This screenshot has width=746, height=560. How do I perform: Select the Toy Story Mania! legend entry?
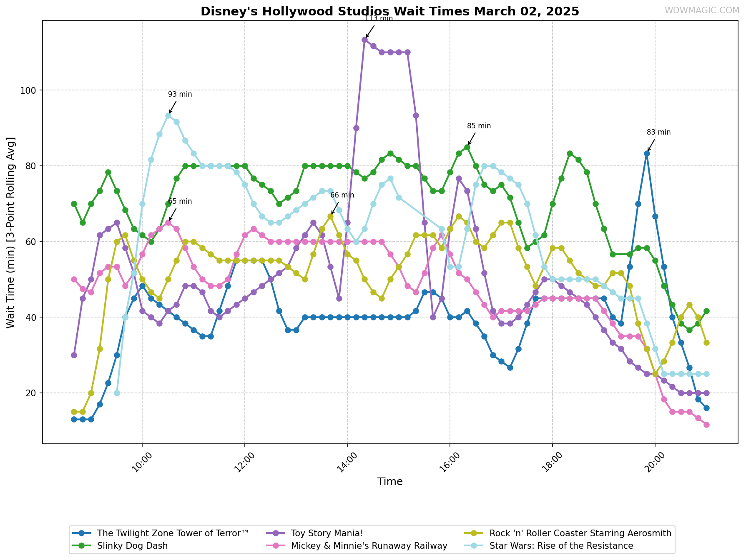coord(315,533)
